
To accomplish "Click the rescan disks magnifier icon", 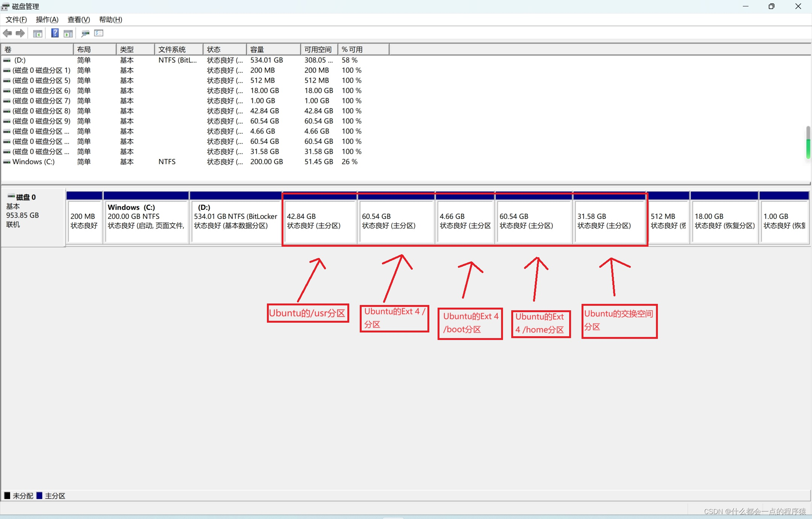I will tap(85, 33).
